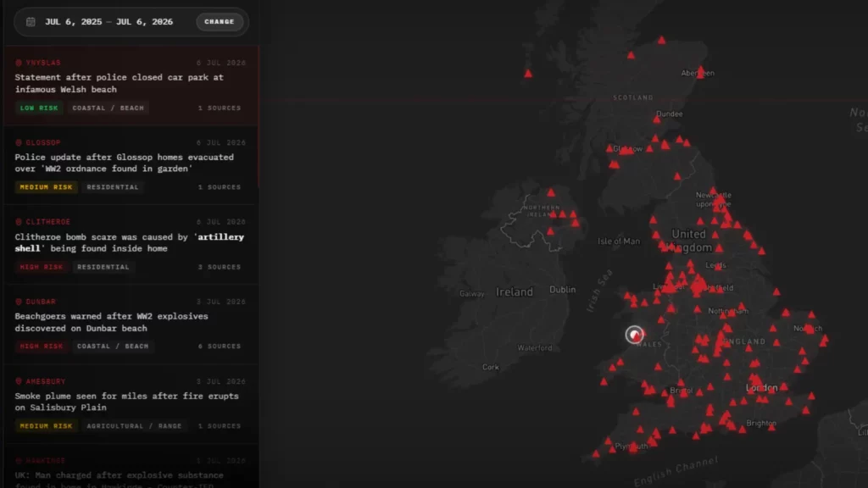Viewport: 868px width, 488px height.
Task: Click the red marker near Dundee
Action: 657,119
